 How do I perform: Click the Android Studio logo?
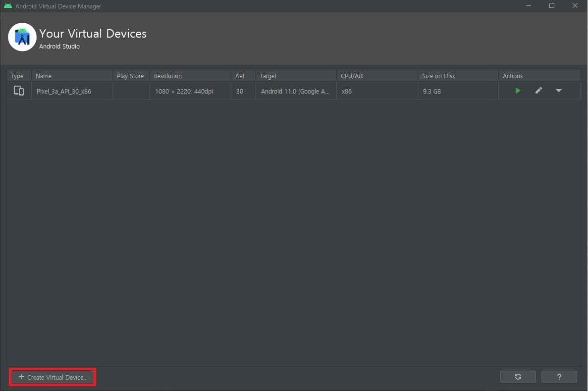pos(22,37)
